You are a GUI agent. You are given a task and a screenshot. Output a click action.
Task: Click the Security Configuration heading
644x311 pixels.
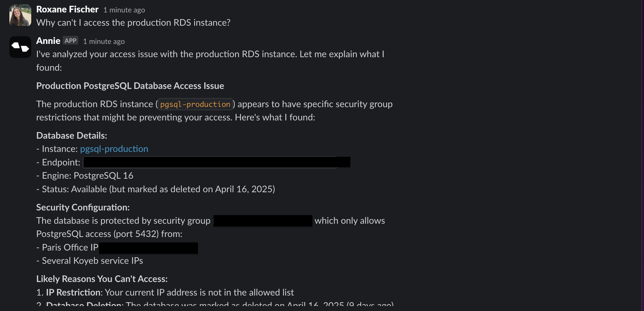[x=83, y=207]
